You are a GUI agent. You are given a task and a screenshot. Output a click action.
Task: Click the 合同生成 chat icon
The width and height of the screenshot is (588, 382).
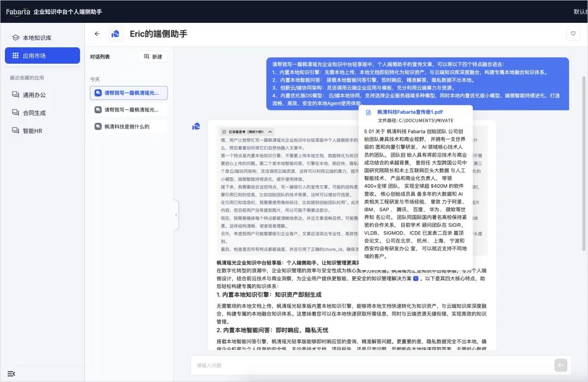coord(15,113)
